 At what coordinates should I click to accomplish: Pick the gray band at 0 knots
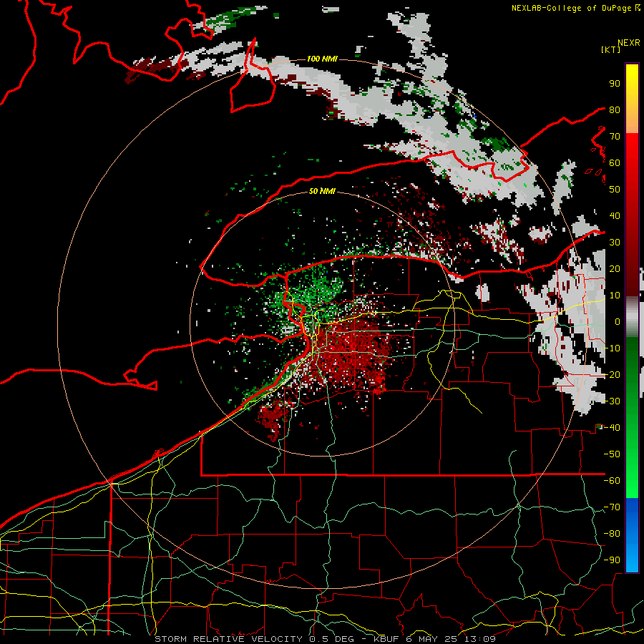(632, 317)
